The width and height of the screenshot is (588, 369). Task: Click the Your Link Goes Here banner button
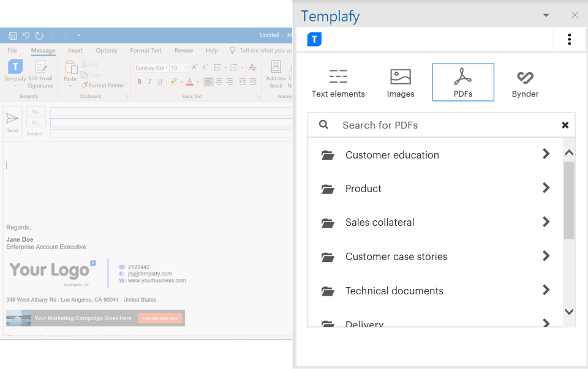tap(160, 318)
